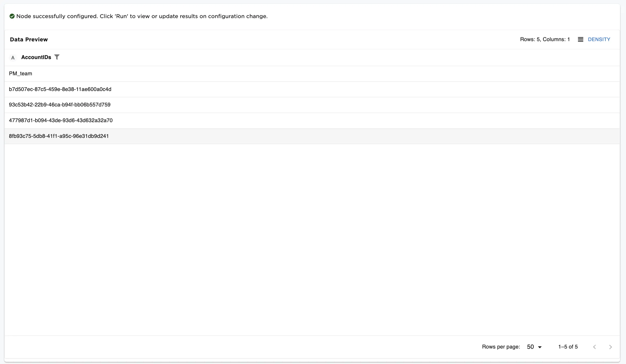Select the PM_team row
The image size is (626, 364).
click(x=21, y=74)
